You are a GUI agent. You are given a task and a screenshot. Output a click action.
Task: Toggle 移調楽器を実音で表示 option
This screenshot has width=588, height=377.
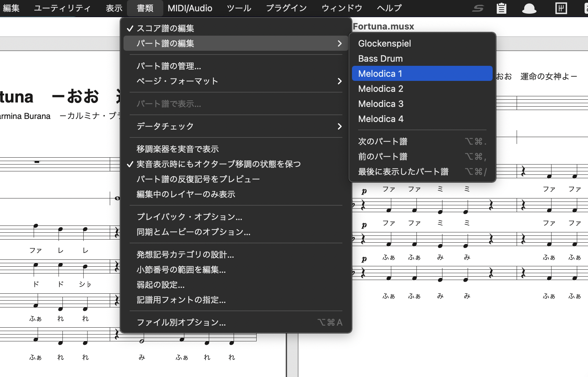coord(236,149)
